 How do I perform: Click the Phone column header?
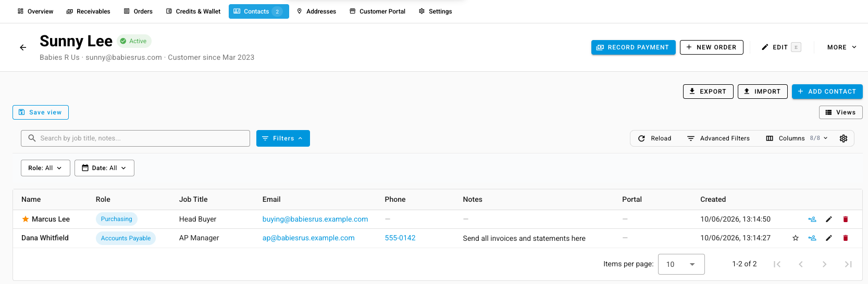click(395, 200)
